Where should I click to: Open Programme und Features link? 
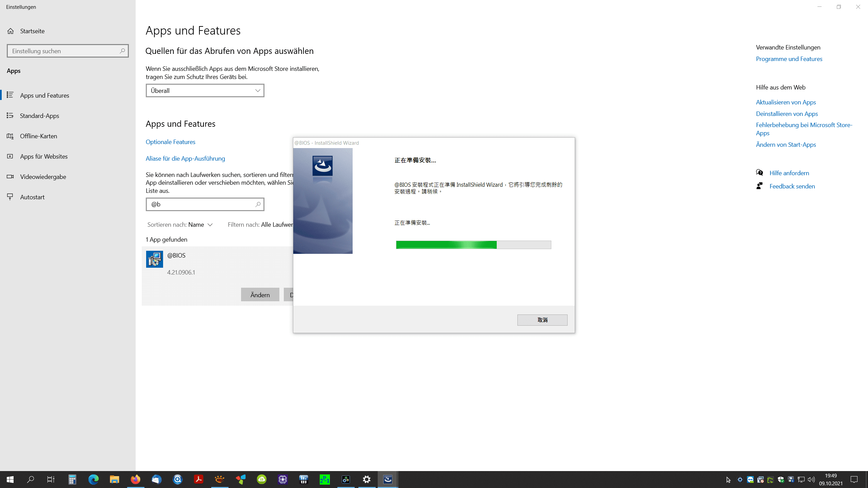[789, 59]
